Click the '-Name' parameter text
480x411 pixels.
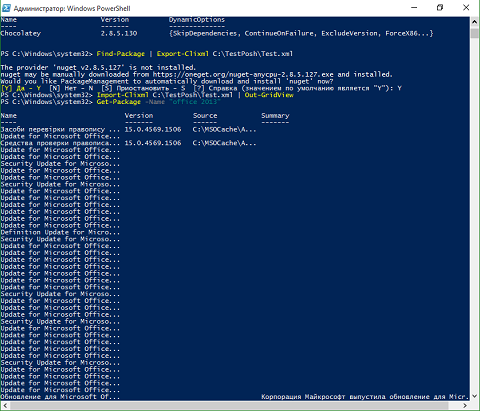click(155, 102)
